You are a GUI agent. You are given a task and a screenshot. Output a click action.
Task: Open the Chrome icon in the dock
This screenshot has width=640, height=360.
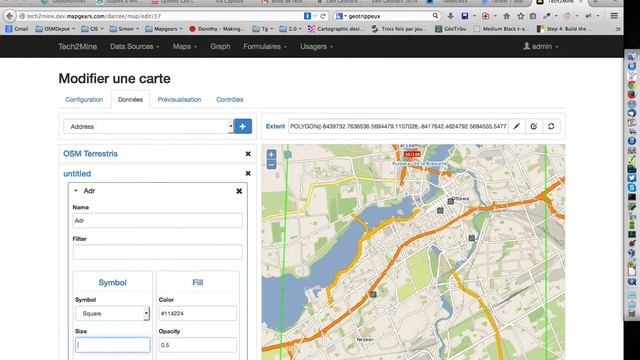(631, 85)
